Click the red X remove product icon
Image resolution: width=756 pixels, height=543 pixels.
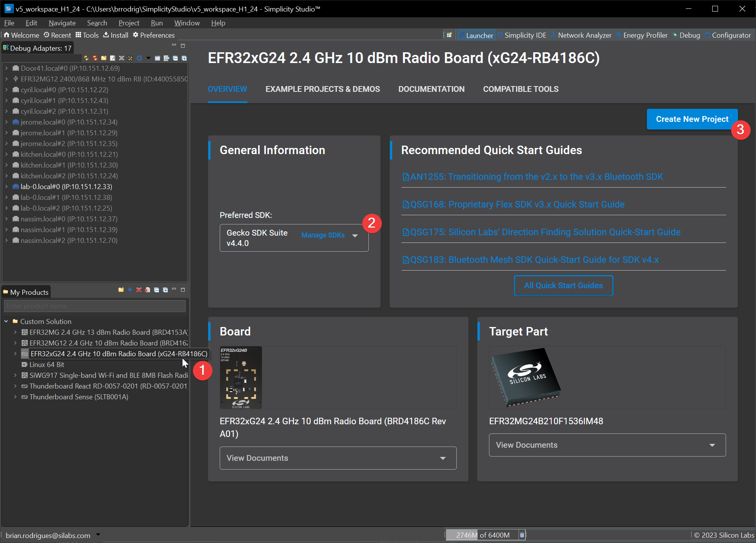click(x=139, y=290)
